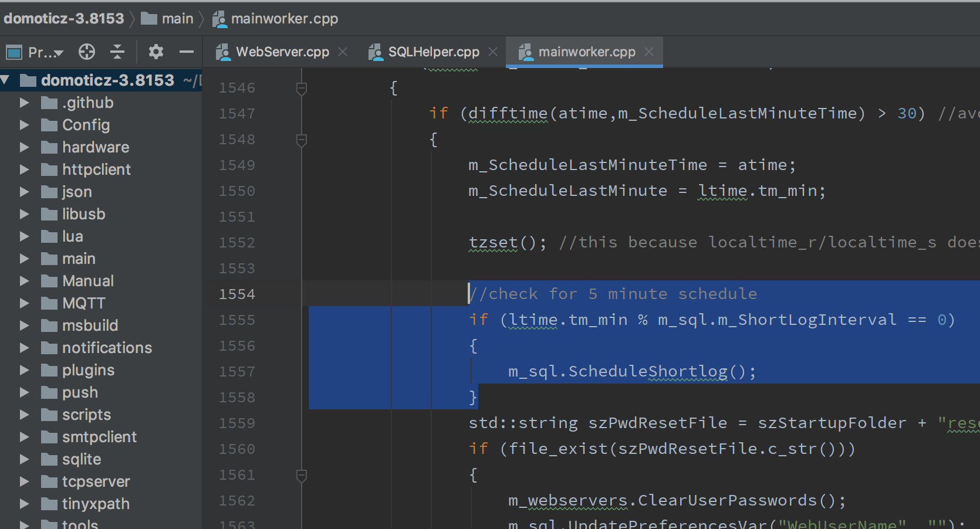
Task: Expand the .github folder
Action: (24, 103)
